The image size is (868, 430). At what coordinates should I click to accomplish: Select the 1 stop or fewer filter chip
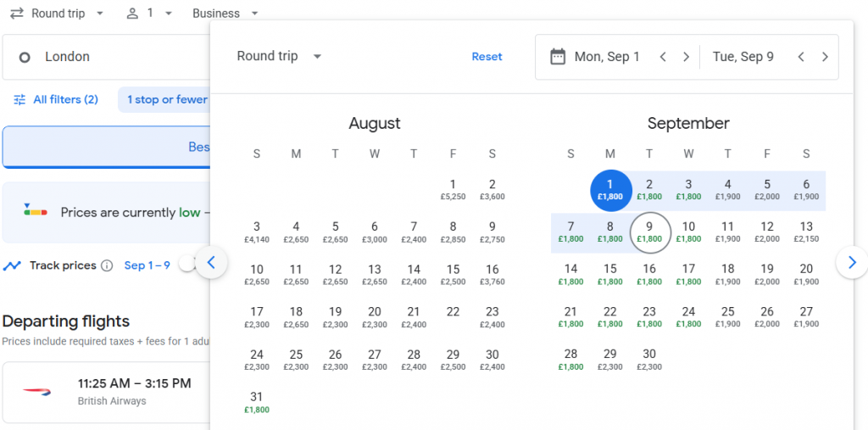167,100
